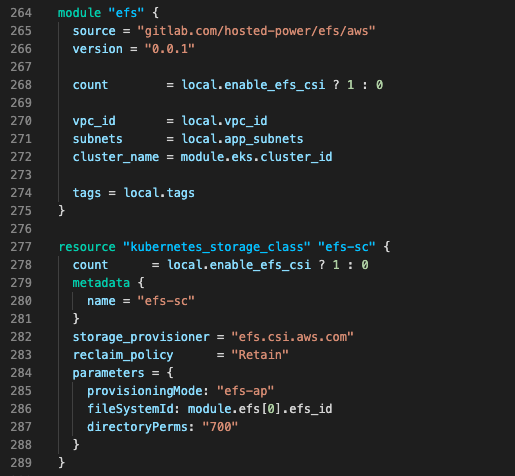Viewport: 515px width, 476px height.
Task: Click the directoryPerms key
Action: (137, 427)
